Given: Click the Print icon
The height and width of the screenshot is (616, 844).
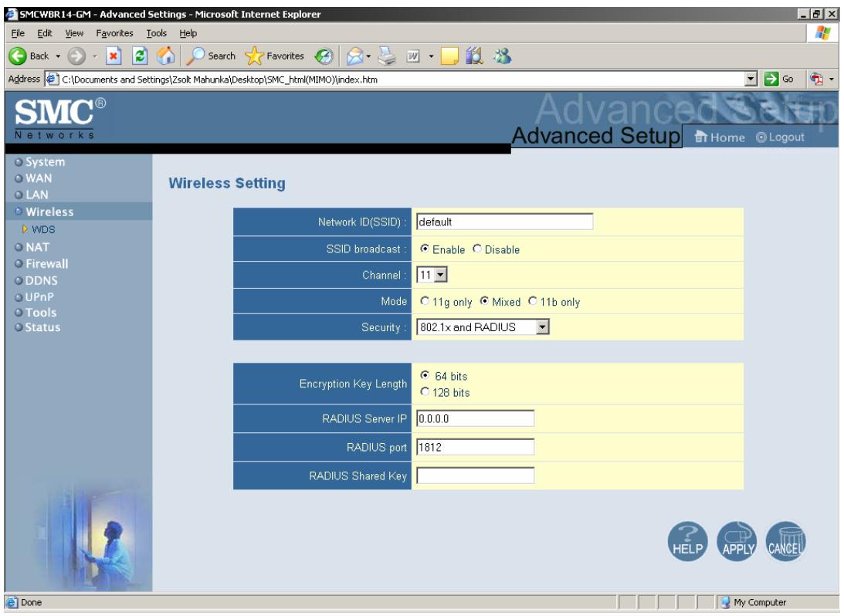Looking at the screenshot, I should pyautogui.click(x=386, y=56).
